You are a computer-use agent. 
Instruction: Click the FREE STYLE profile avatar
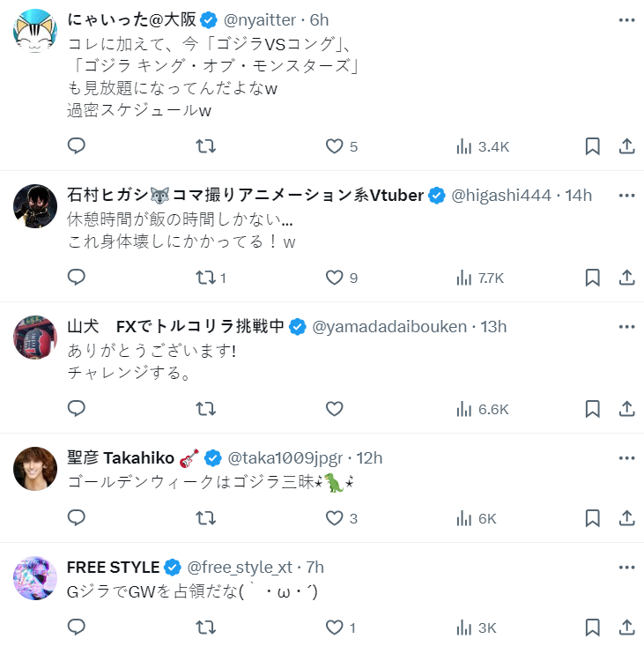[x=36, y=578]
